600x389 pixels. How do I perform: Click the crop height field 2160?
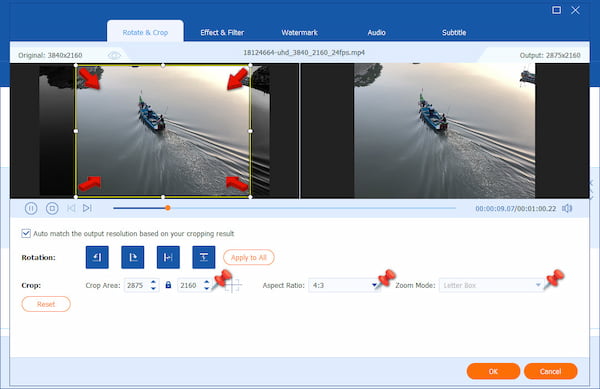click(190, 285)
